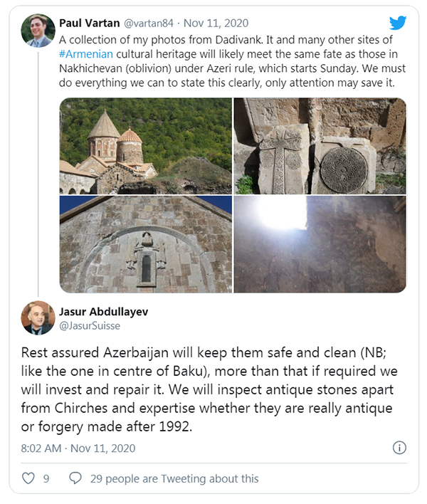Image resolution: width=427 pixels, height=504 pixels.
Task: Open the monastery domes photo
Action: click(x=146, y=146)
